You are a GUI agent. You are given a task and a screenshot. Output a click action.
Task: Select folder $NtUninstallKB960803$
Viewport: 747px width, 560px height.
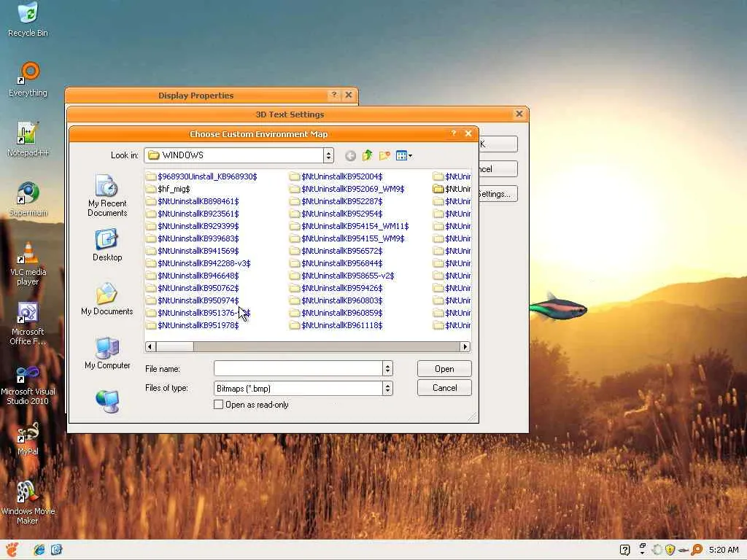tap(336, 300)
